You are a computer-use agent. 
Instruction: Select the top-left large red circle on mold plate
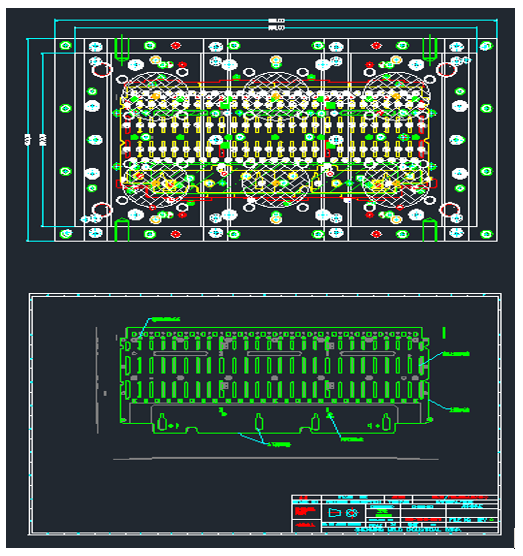[x=102, y=70]
